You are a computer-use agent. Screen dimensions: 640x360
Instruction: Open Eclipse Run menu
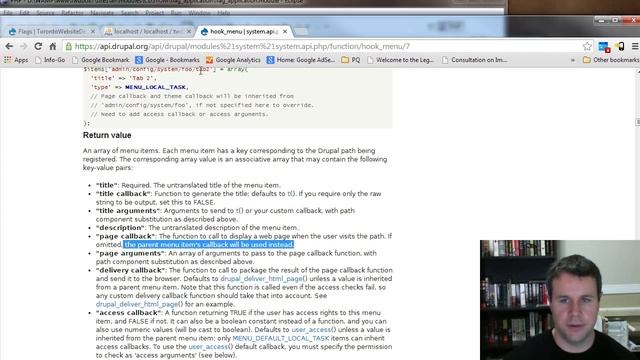coord(176,13)
